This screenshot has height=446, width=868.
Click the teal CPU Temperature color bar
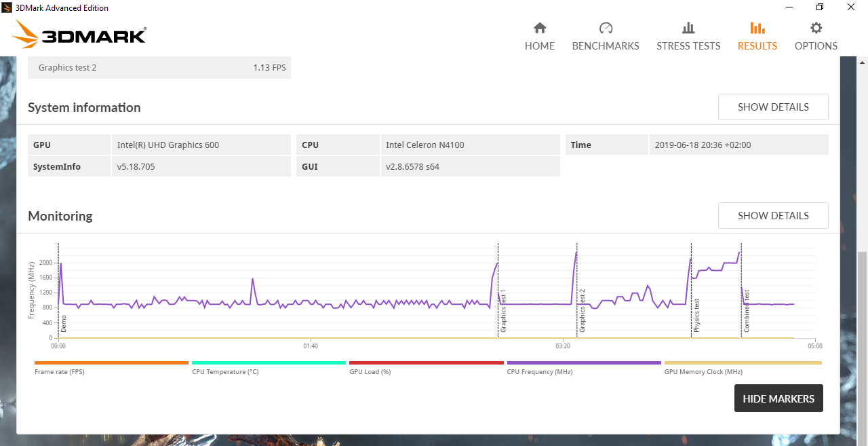tap(269, 363)
